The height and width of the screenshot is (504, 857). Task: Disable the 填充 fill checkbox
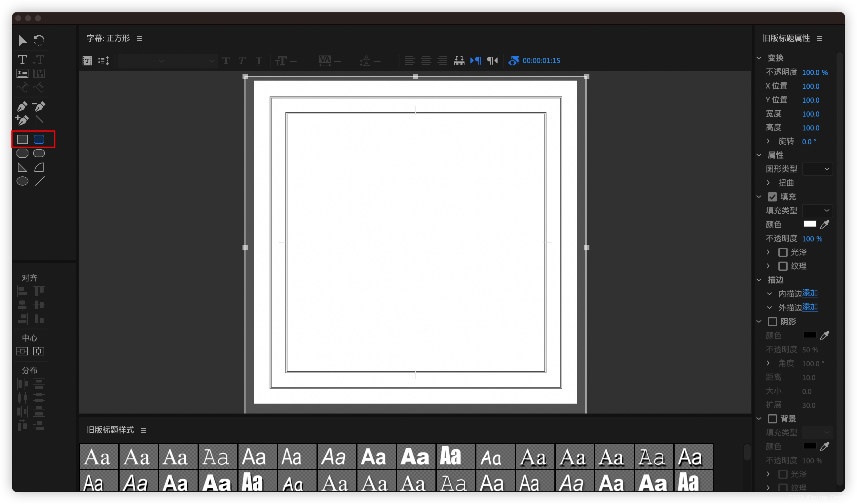click(772, 197)
